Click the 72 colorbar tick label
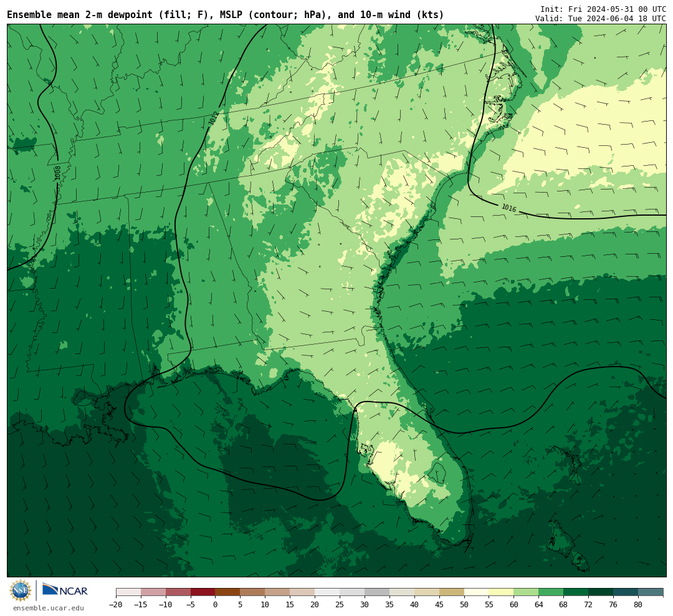Image resolution: width=673 pixels, height=616 pixels. pos(588,605)
